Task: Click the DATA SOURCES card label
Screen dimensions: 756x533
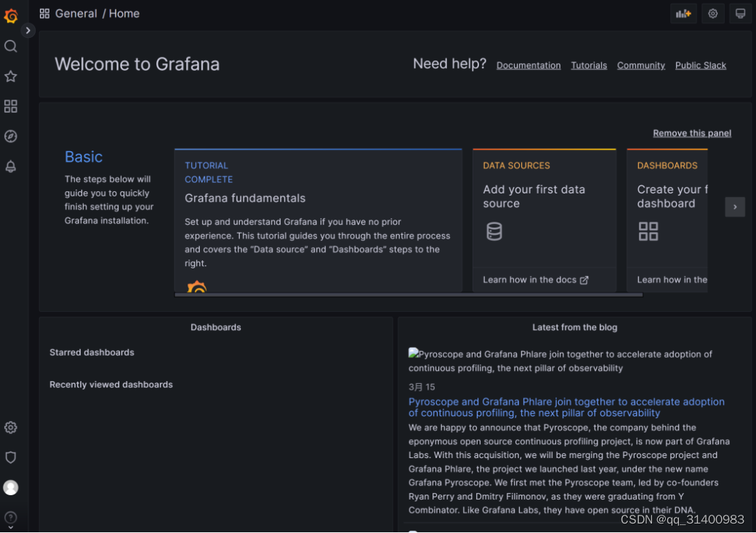Action: pos(516,166)
